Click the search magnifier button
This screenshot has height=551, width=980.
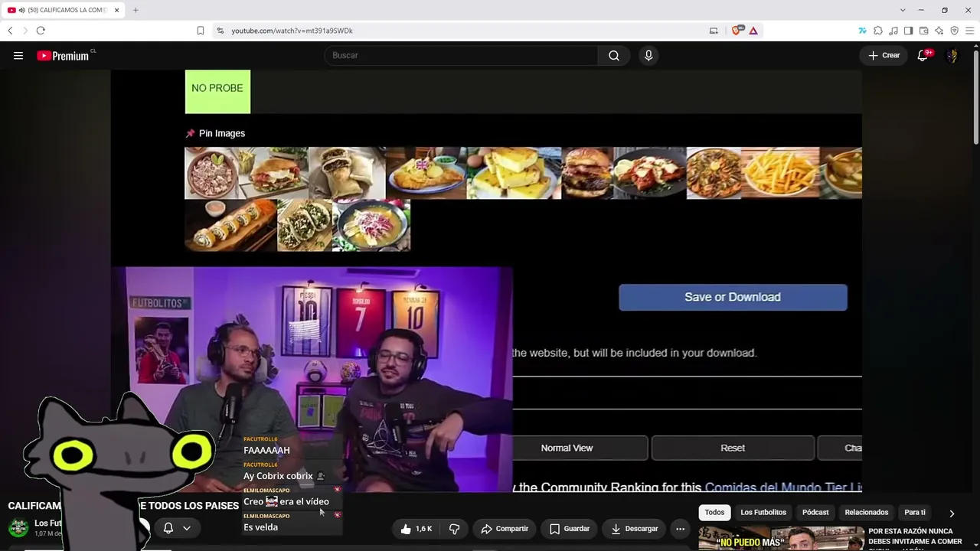pos(614,55)
